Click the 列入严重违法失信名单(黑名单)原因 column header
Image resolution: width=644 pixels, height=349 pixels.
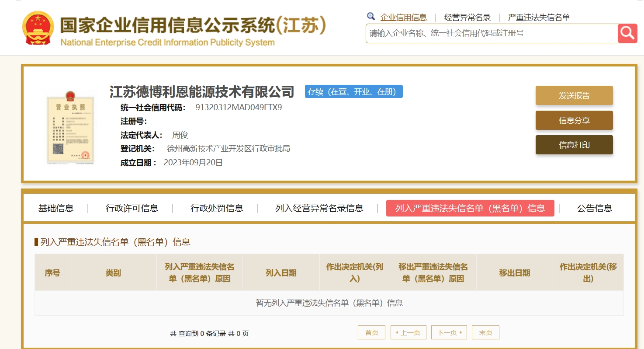coord(200,273)
